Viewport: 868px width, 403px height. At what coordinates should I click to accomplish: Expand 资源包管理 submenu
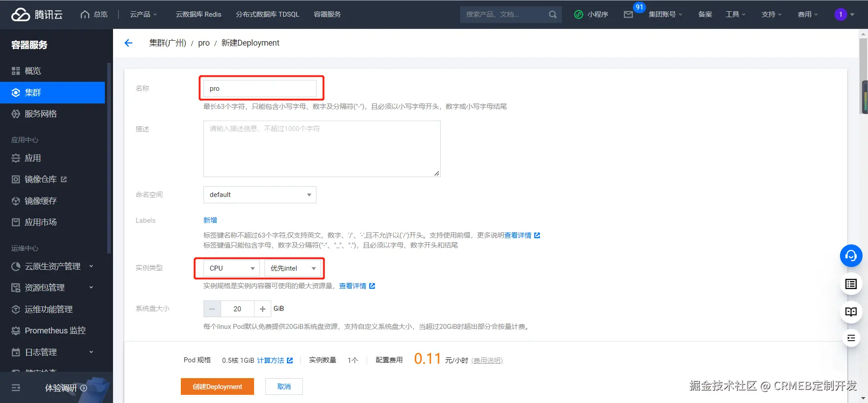point(52,288)
